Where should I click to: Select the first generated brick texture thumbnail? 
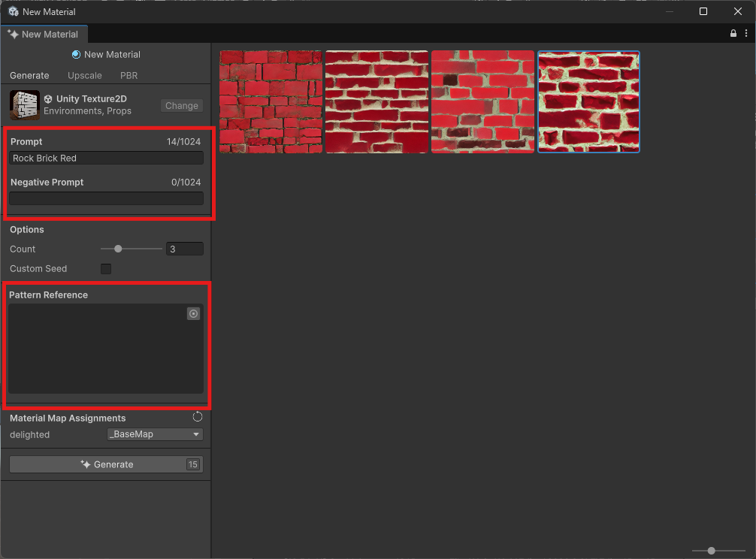[x=271, y=101]
